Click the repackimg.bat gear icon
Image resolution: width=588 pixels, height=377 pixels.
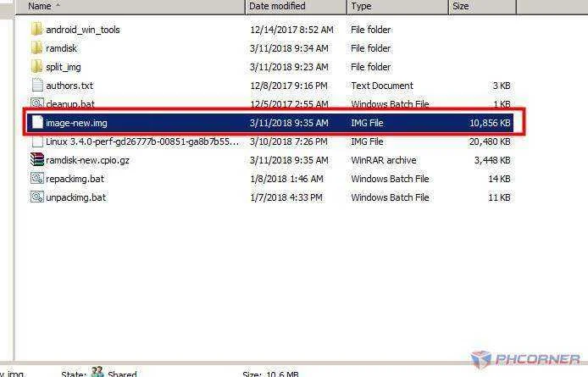click(x=36, y=178)
